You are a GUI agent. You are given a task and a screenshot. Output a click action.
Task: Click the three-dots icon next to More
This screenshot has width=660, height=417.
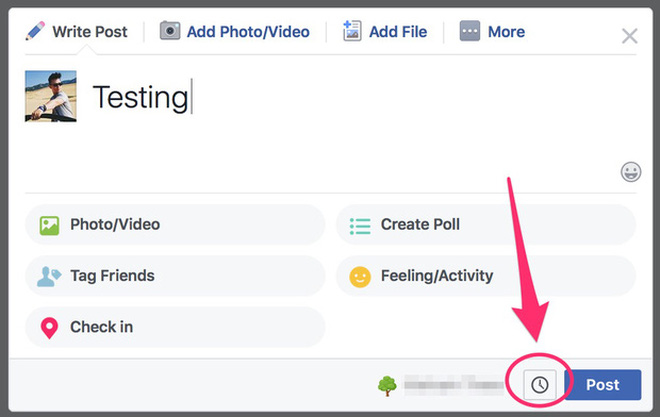[x=470, y=31]
